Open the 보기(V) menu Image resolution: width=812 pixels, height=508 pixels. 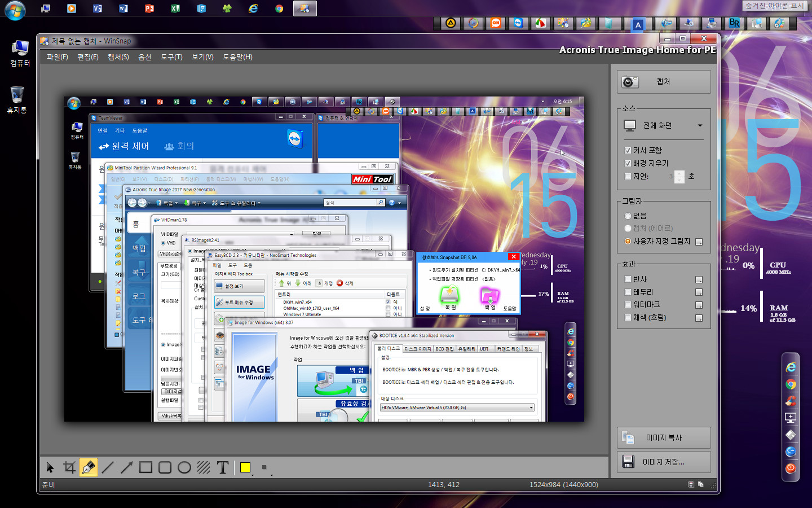202,57
